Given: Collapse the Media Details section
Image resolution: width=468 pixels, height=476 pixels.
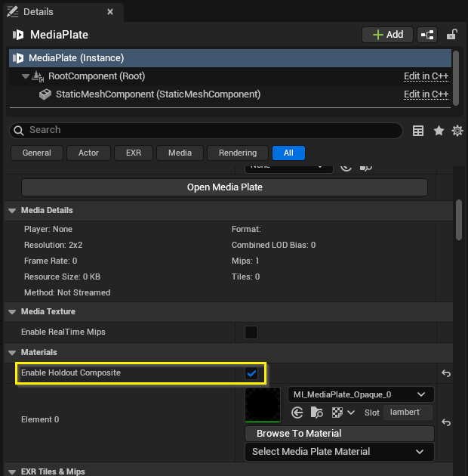Looking at the screenshot, I should pyautogui.click(x=12, y=210).
